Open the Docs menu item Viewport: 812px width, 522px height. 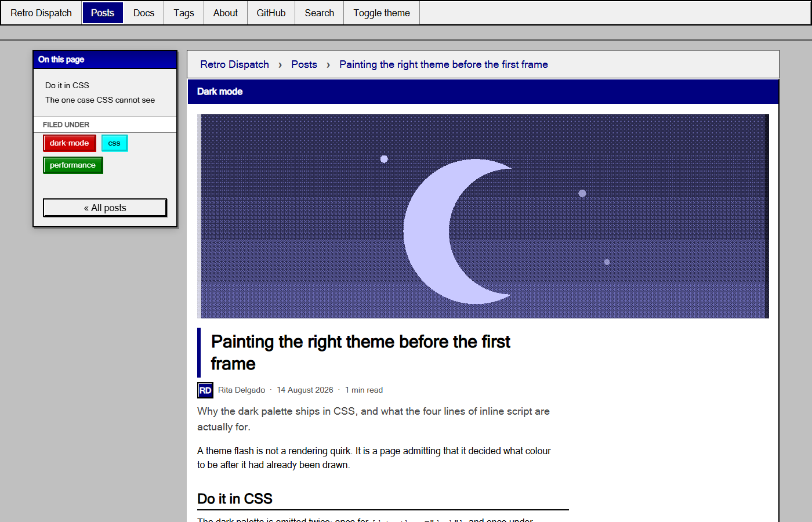pyautogui.click(x=144, y=13)
